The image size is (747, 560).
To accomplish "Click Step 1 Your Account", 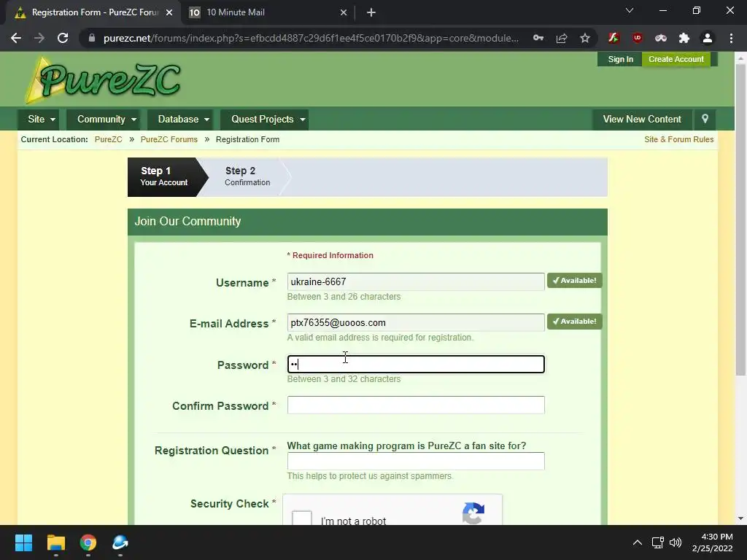I will point(164,176).
